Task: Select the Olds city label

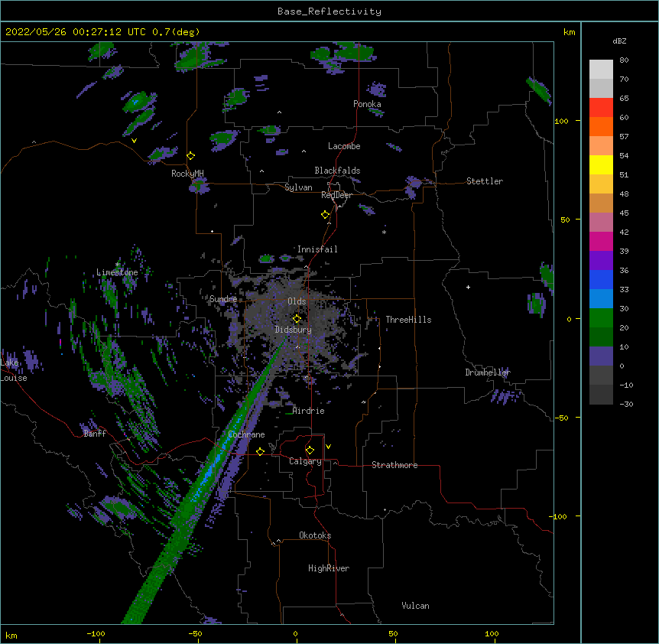Action: click(x=297, y=301)
